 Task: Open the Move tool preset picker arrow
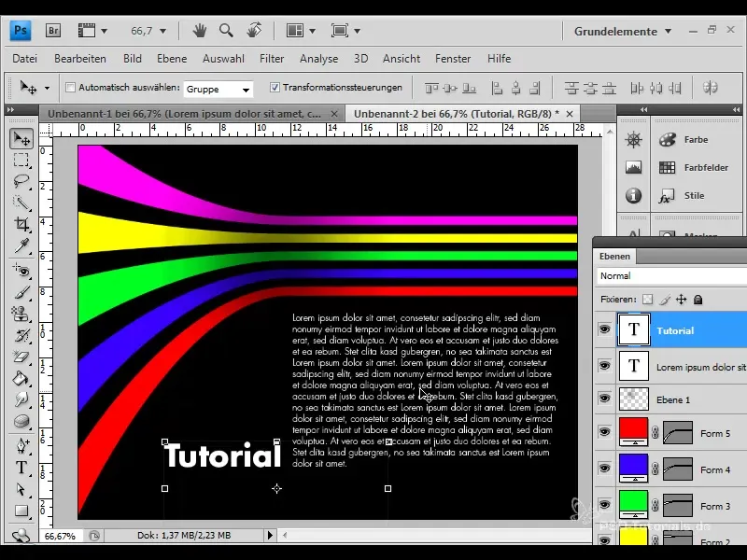[47, 88]
